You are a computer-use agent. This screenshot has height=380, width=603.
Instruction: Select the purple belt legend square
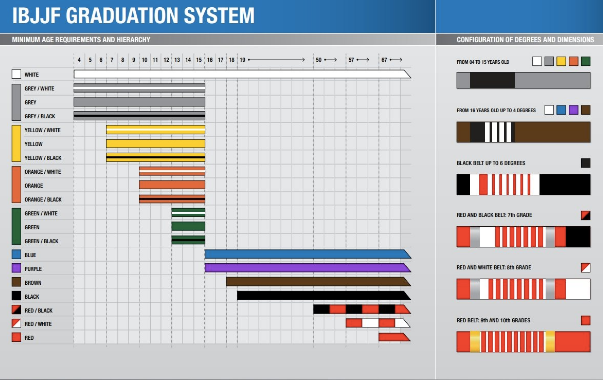coord(16,268)
